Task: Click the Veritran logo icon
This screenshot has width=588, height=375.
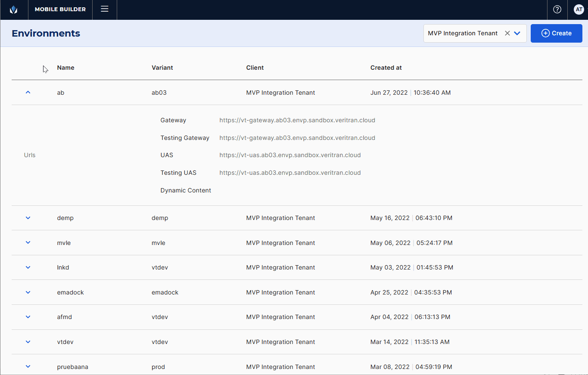Action: (13, 9)
